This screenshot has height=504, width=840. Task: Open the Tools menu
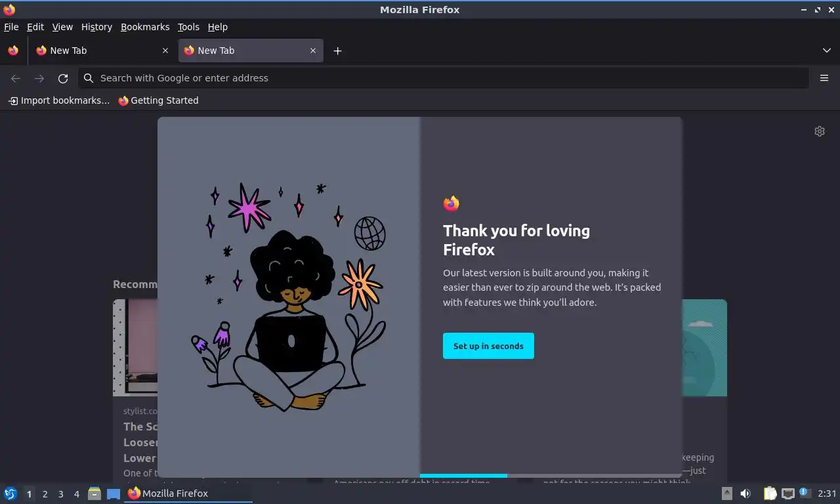(188, 27)
